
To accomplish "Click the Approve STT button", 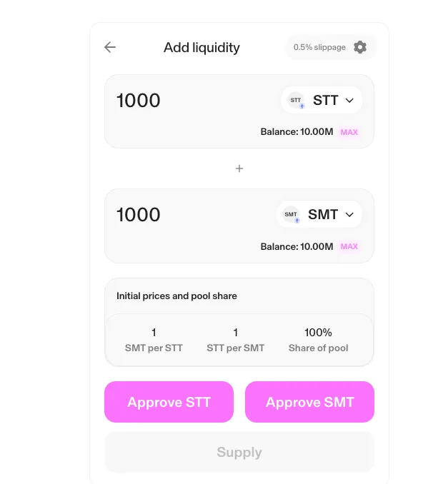I will (x=169, y=402).
